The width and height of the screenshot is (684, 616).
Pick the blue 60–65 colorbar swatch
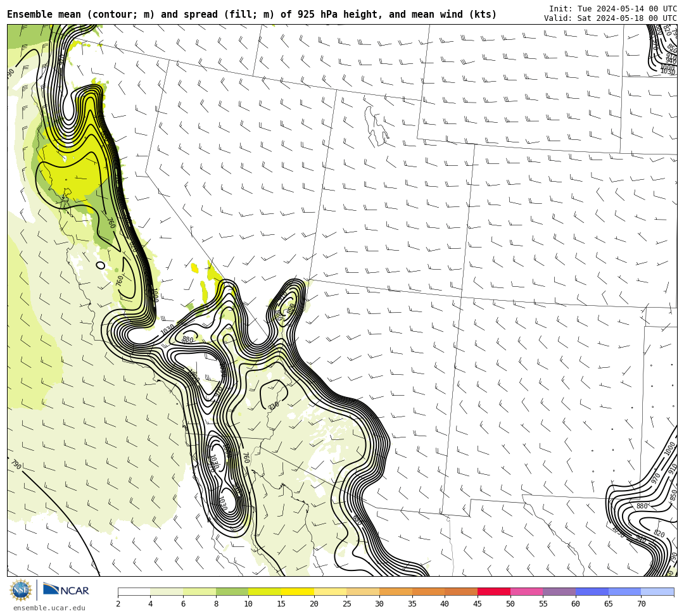[x=592, y=592]
